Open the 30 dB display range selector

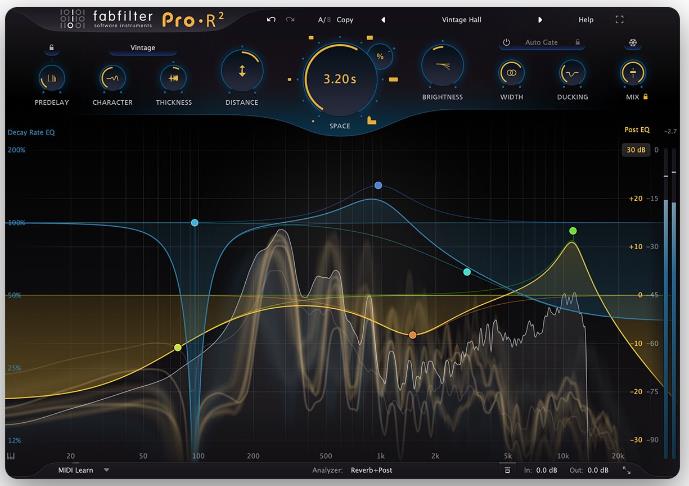coord(636,150)
